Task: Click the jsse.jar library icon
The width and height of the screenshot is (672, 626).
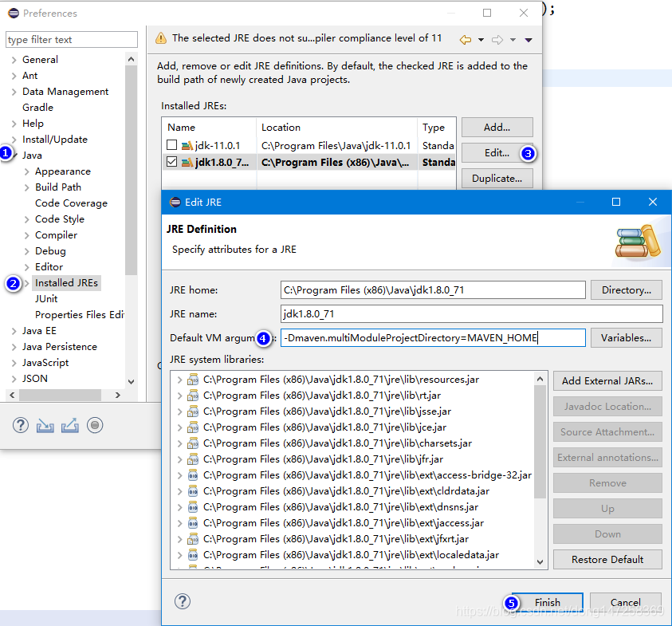Action: point(193,411)
